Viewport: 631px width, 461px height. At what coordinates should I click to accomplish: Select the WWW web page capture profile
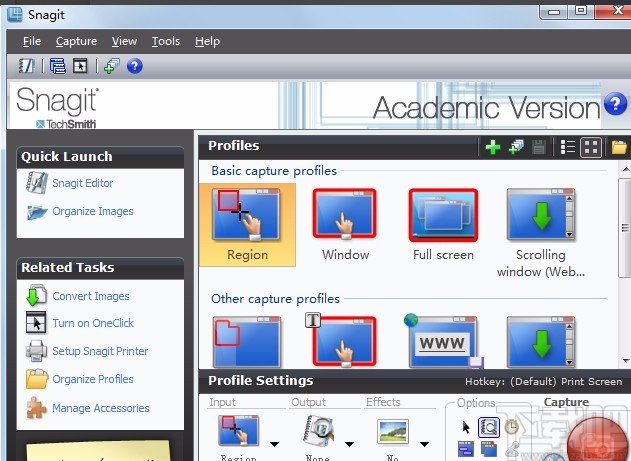click(443, 341)
